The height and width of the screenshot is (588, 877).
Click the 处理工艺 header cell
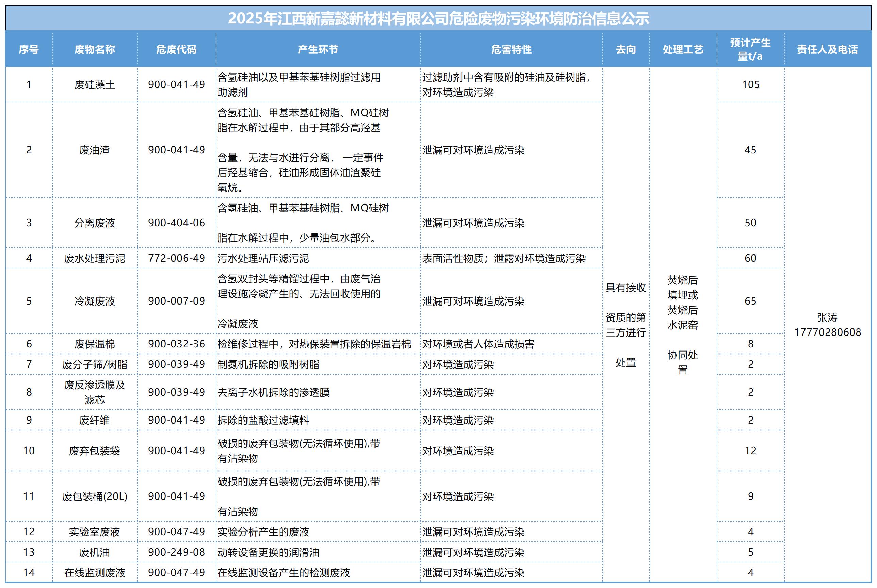tap(683, 49)
